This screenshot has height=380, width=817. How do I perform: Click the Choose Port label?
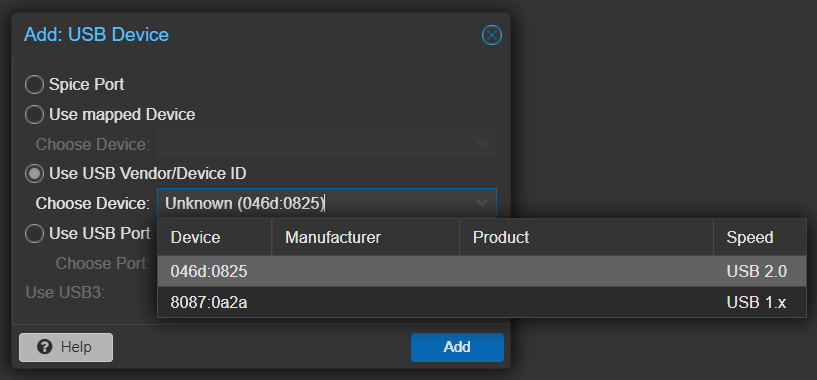103,263
